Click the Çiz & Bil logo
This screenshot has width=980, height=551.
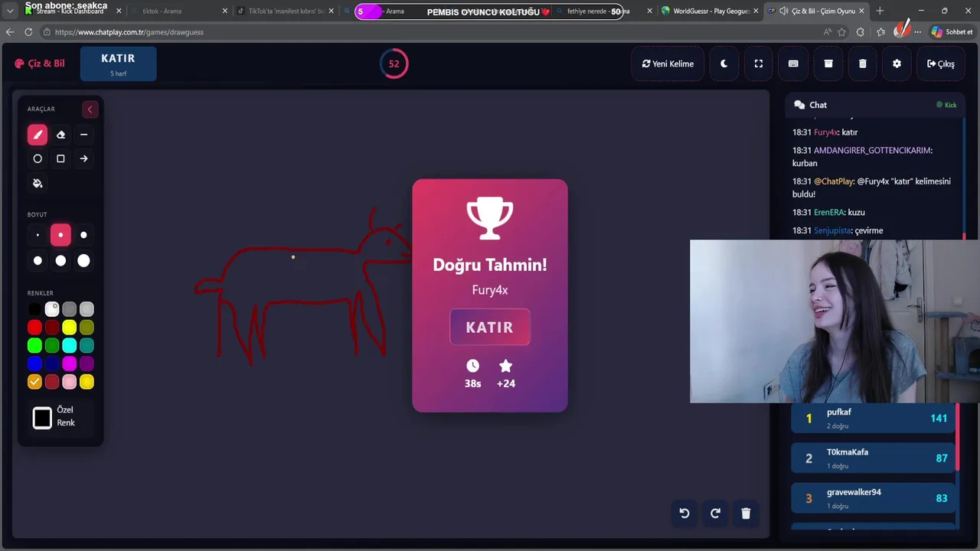tap(40, 64)
